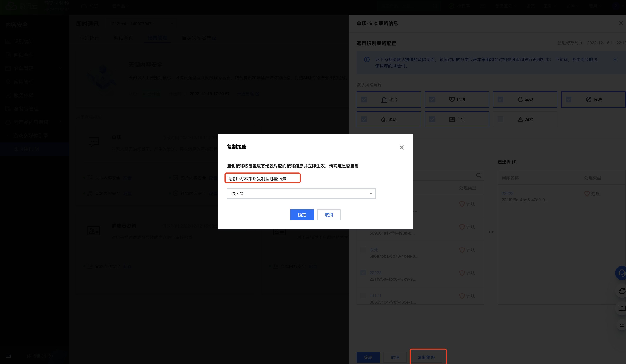Toggle the 政治 risk library checkbox
Screen dimensions: 626x364
[x=364, y=100]
